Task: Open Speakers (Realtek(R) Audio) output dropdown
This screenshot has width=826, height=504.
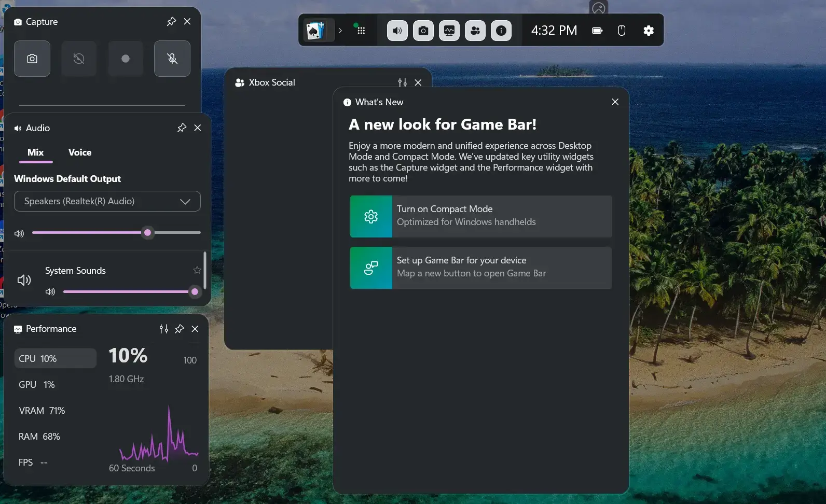Action: coord(107,201)
